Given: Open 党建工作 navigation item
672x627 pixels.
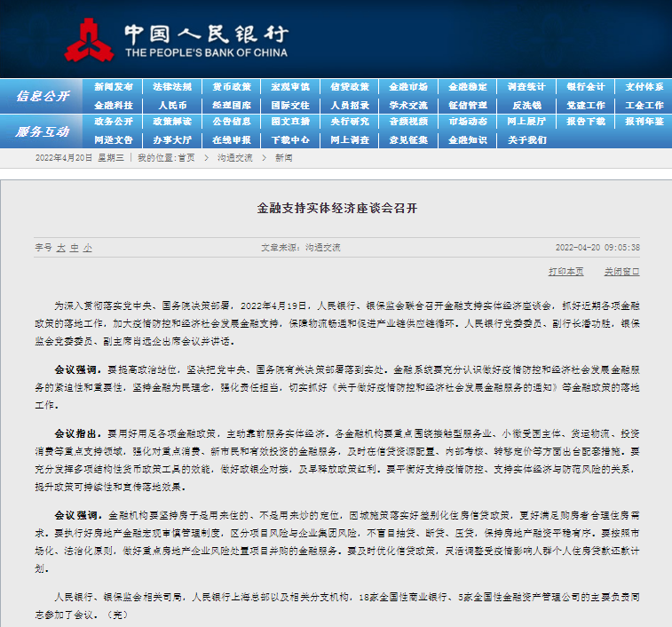Looking at the screenshot, I should tap(586, 106).
